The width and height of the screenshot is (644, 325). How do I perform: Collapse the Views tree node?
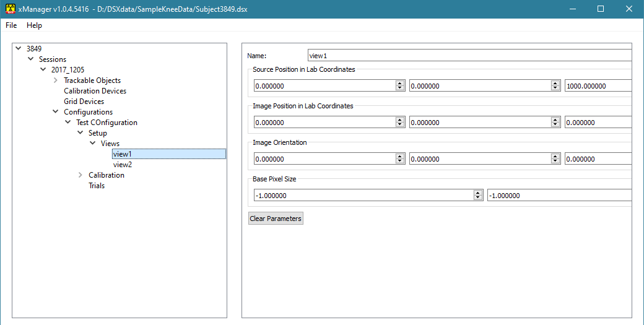pos(92,143)
